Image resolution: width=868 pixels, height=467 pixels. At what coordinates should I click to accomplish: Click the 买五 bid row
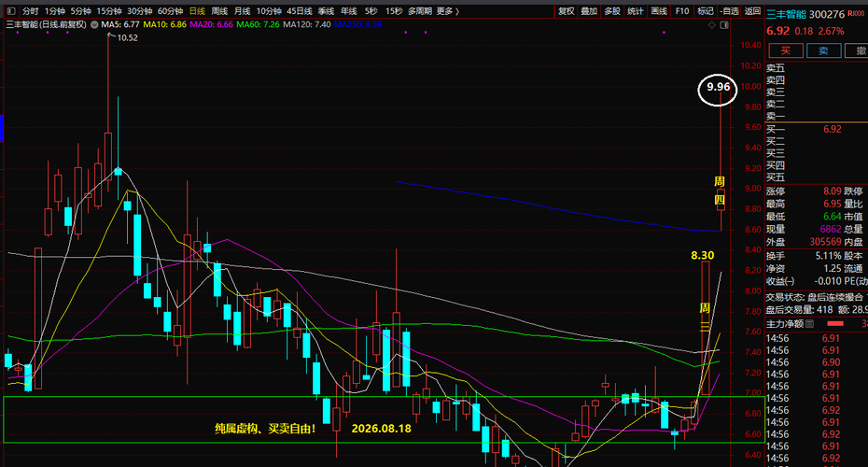[x=817, y=177]
